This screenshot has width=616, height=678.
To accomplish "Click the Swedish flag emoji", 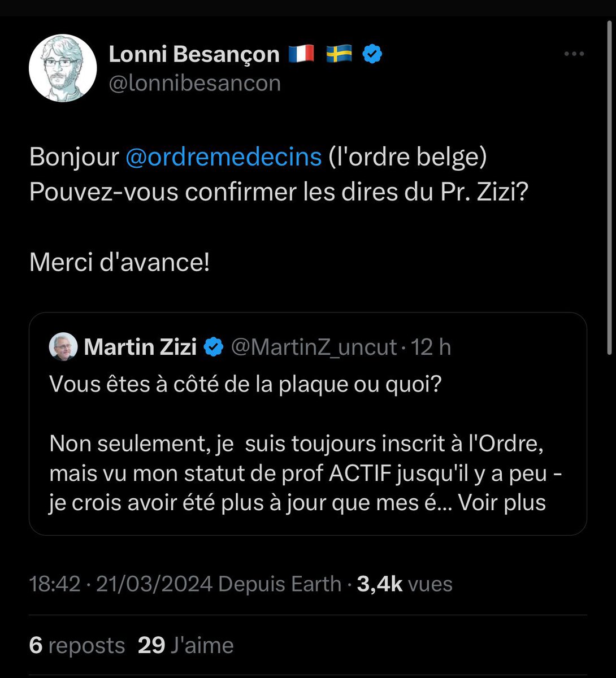I will [x=339, y=54].
